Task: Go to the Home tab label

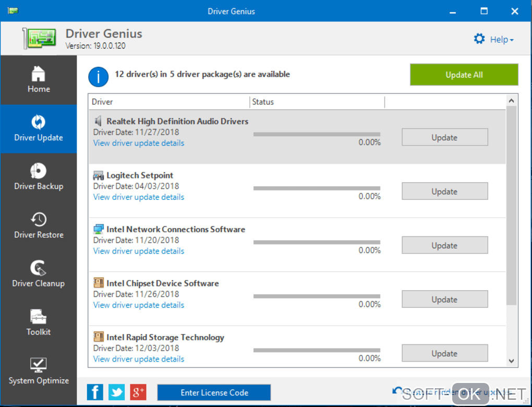Action: pos(39,89)
